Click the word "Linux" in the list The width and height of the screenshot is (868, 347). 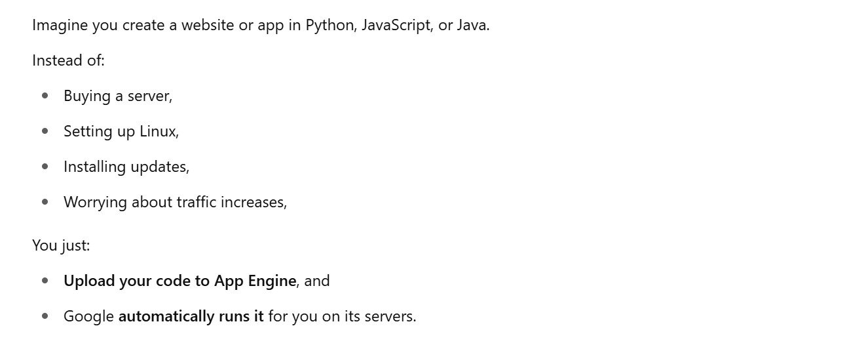click(159, 131)
